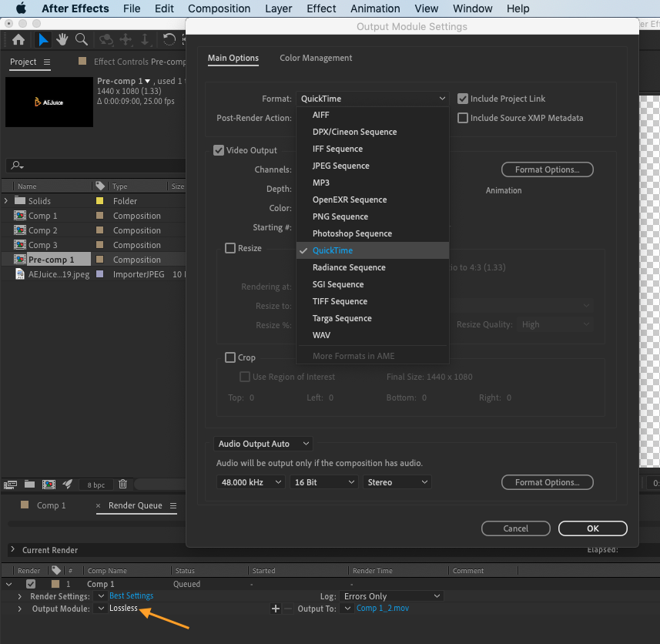Enable Include Source XMP Metadata
This screenshot has width=660, height=644.
(x=463, y=118)
